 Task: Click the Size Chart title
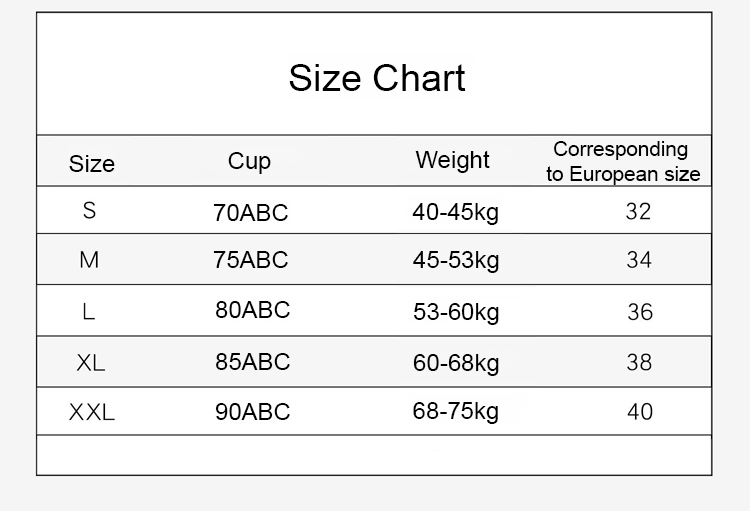(x=377, y=78)
